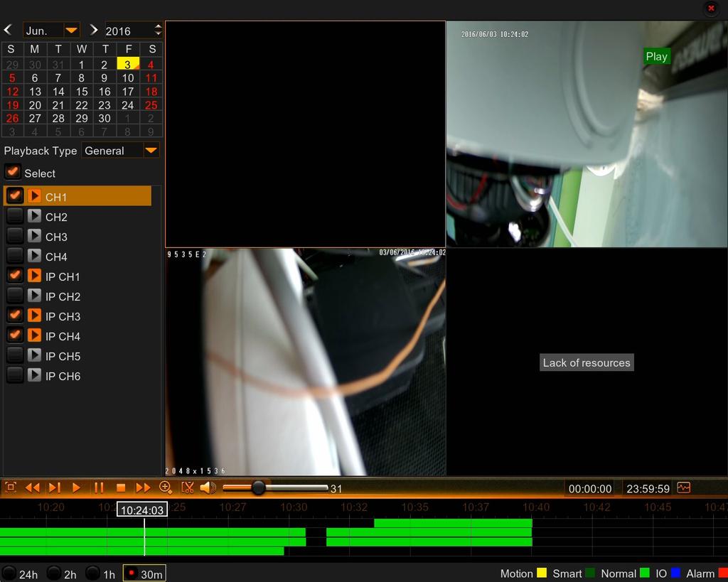
Task: Open the month dropdown showing Jun.
Action: 51,31
